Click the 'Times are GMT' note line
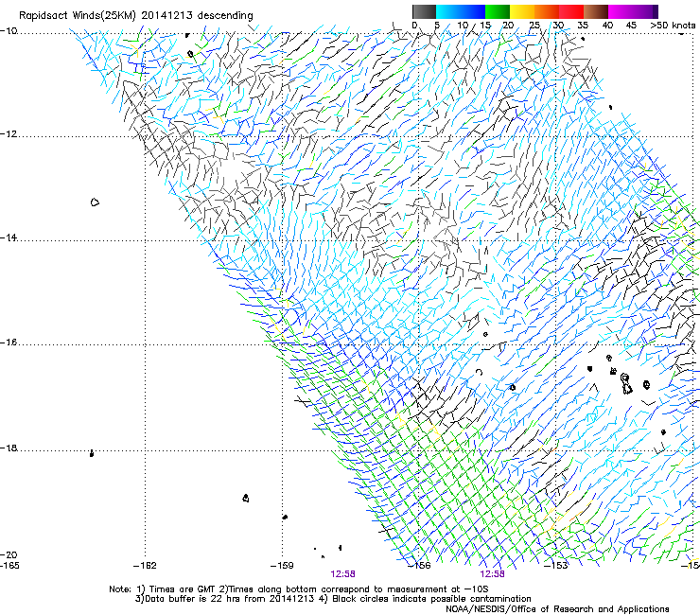The height and width of the screenshot is (615, 700). tap(299, 589)
